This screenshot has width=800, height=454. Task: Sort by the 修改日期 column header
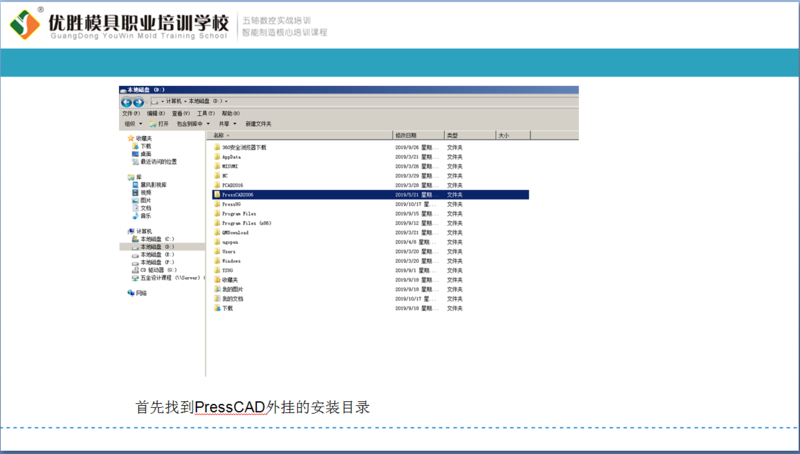pyautogui.click(x=418, y=135)
